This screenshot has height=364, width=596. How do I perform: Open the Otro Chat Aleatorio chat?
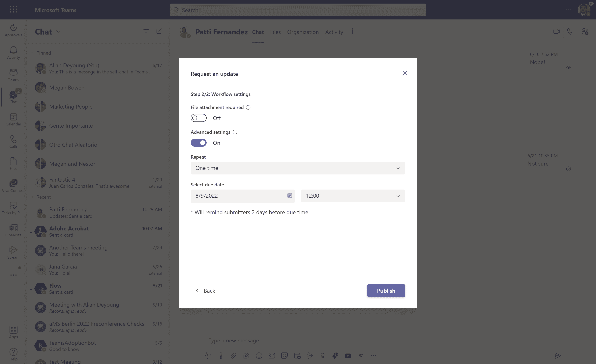(x=98, y=145)
